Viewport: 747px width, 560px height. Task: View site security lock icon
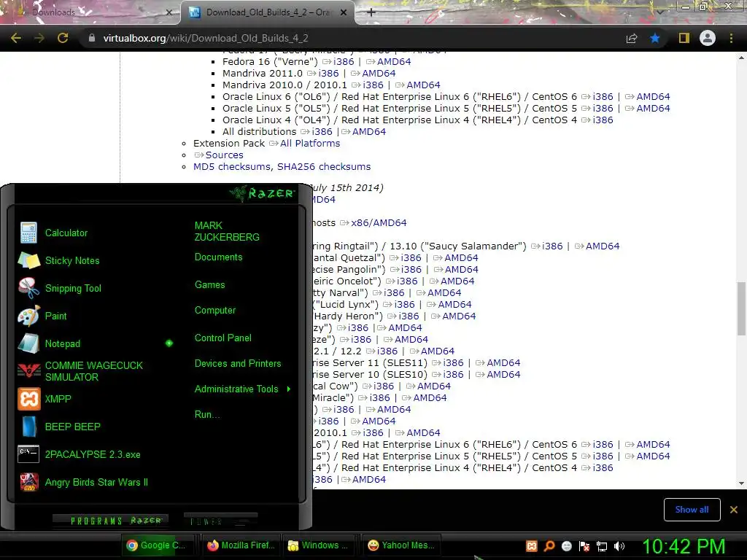tap(92, 38)
